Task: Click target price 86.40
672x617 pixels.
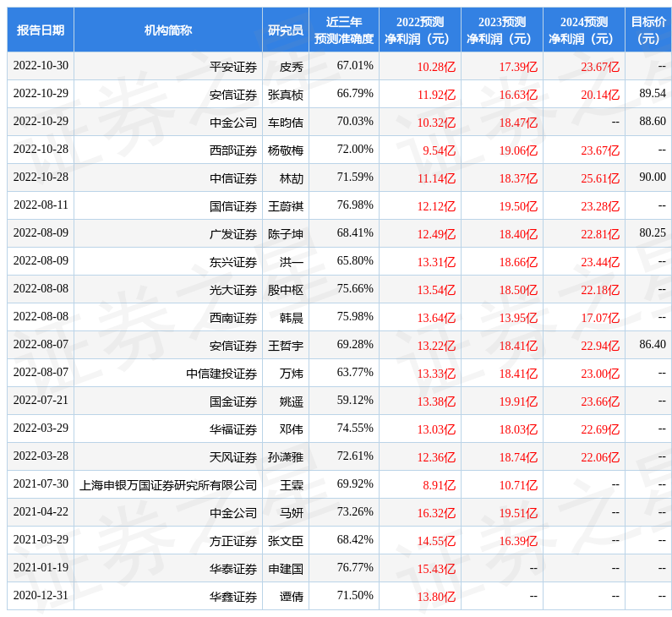Action: point(653,345)
